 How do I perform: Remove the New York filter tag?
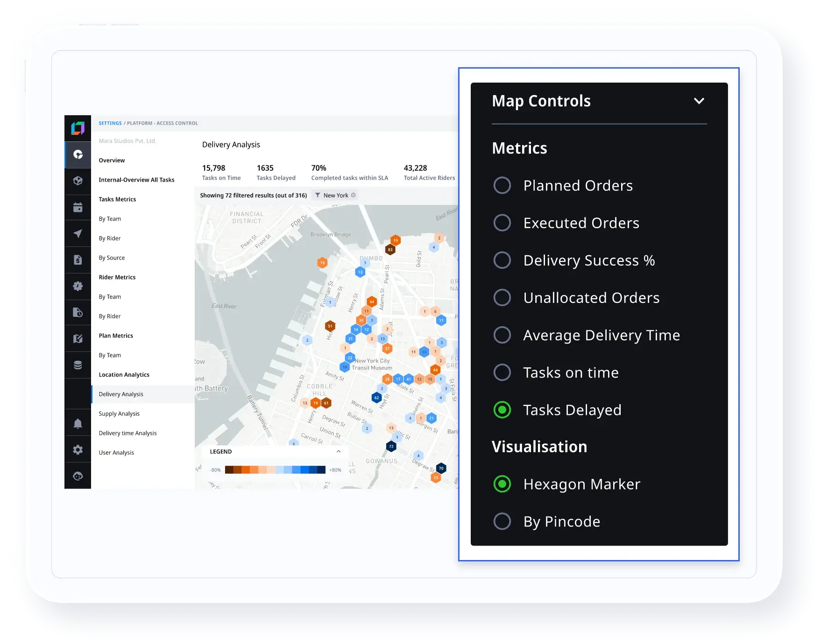(354, 195)
